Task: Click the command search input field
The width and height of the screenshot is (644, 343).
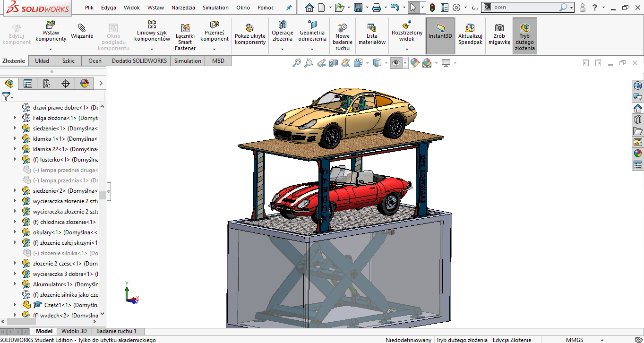Action: pyautogui.click(x=524, y=8)
